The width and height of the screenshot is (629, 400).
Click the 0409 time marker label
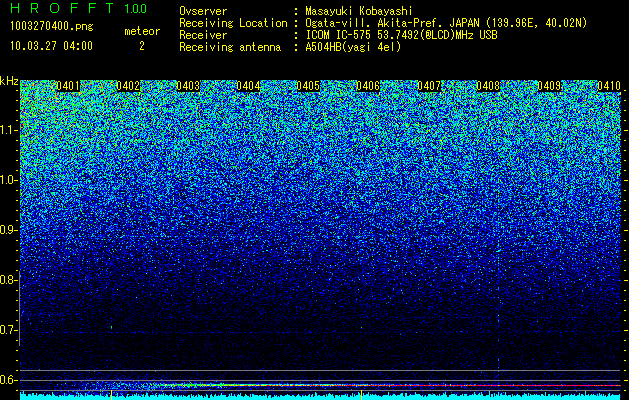point(549,86)
